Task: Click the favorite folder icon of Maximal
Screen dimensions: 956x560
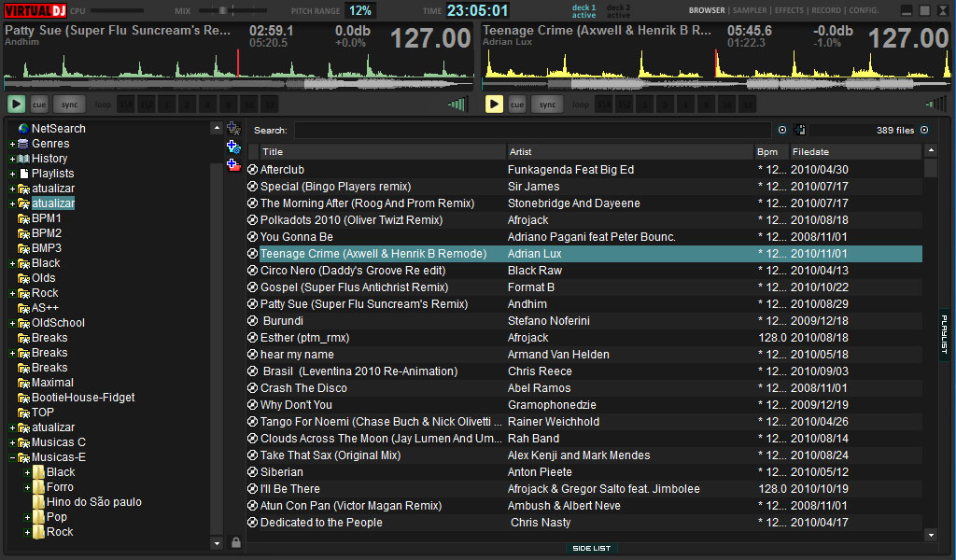Action: (23, 383)
